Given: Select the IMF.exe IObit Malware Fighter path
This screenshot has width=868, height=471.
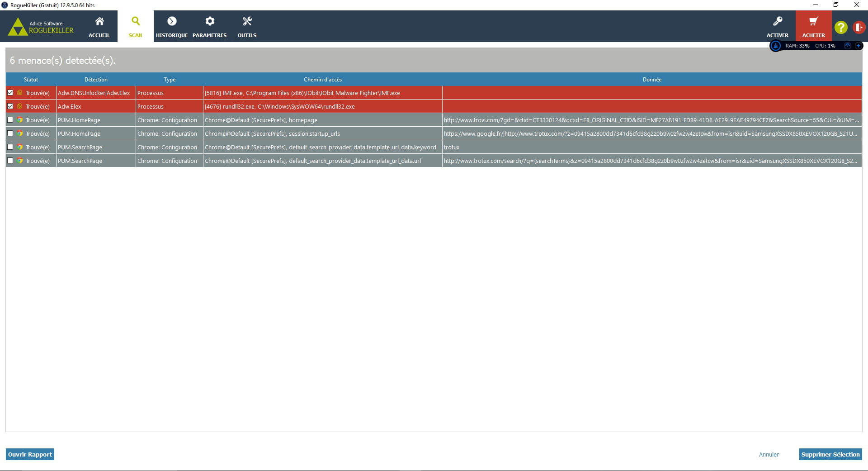Looking at the screenshot, I should tap(323, 93).
